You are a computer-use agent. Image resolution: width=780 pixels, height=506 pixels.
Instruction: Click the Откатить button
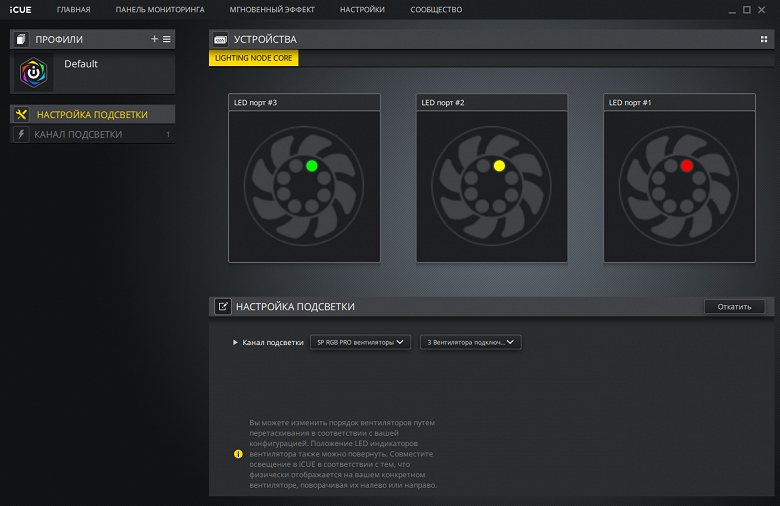tap(734, 306)
